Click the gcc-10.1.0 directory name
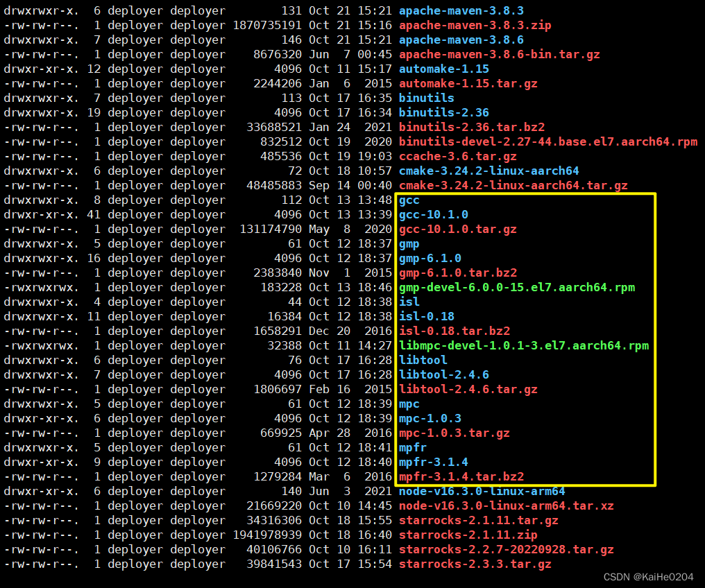Screen dimensions: 705x588 [x=434, y=214]
